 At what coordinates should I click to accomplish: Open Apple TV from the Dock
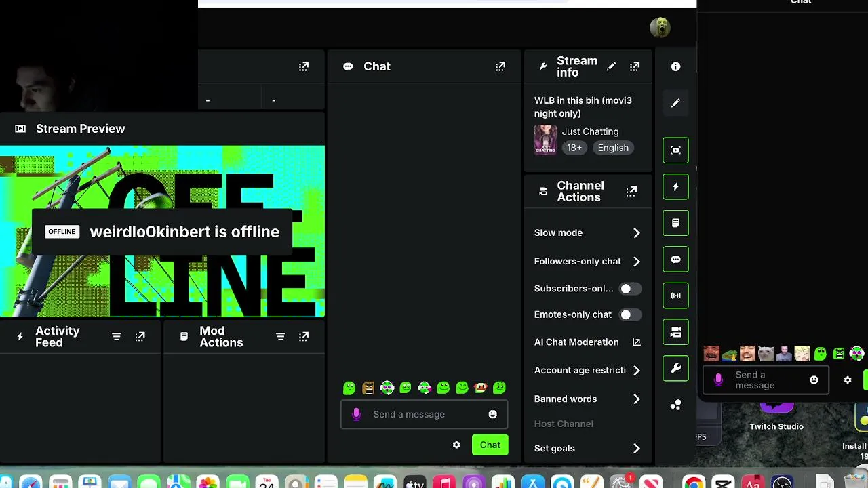(414, 483)
